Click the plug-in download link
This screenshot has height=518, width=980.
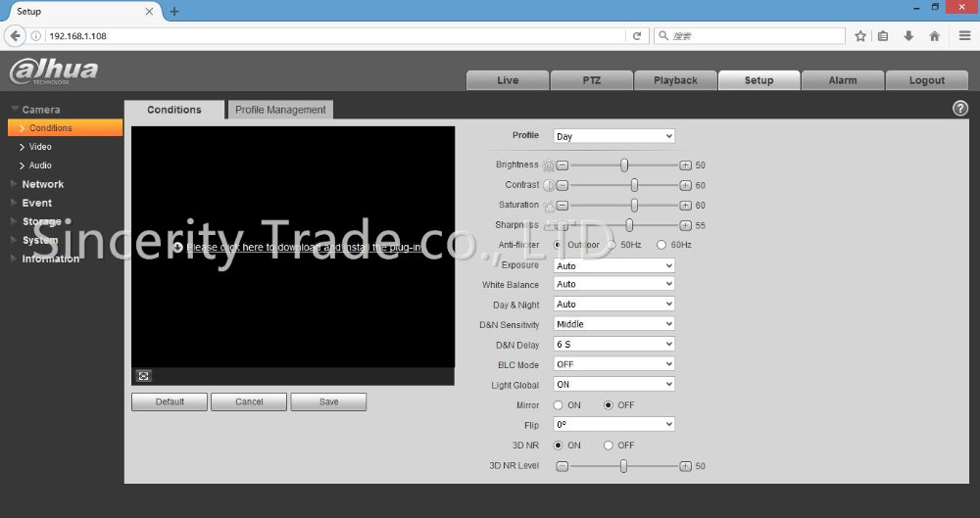[x=304, y=248]
